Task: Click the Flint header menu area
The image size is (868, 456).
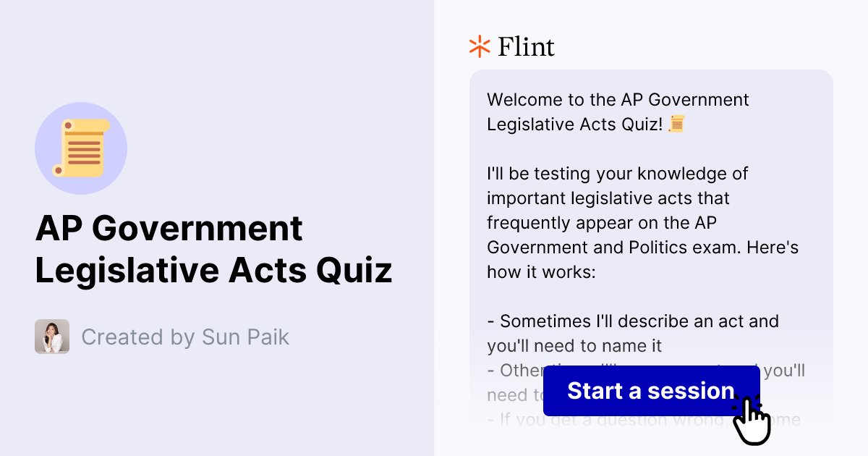Action: (514, 46)
